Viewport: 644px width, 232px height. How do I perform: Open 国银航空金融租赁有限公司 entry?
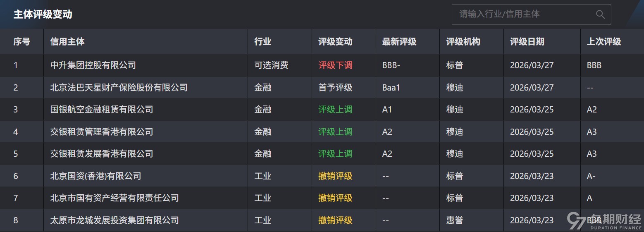click(x=102, y=110)
